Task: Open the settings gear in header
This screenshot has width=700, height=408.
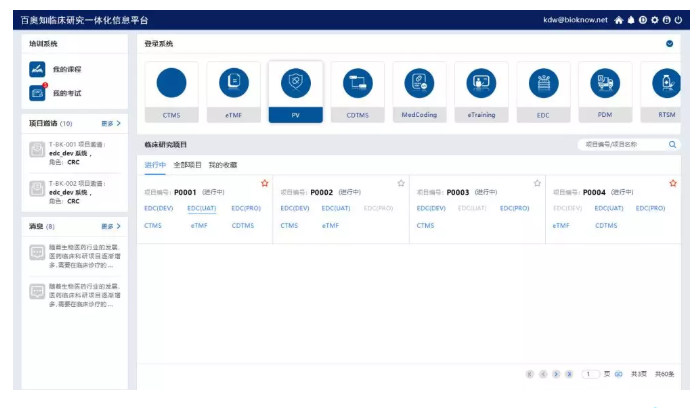Action: click(x=655, y=19)
